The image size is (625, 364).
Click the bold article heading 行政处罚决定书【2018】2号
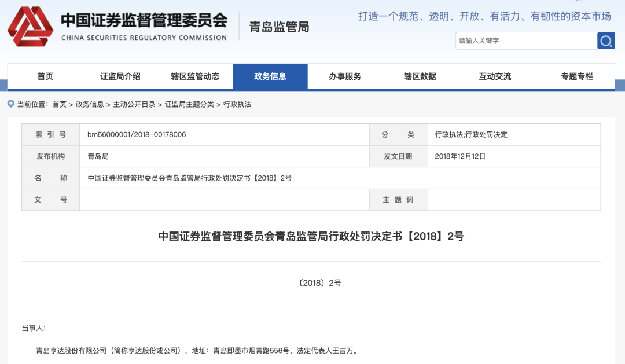[311, 237]
